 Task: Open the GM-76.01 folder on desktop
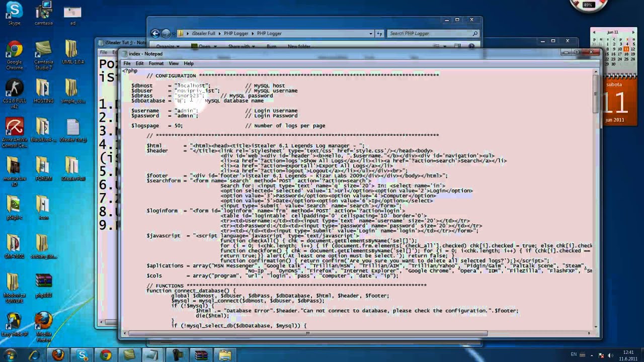tap(14, 247)
